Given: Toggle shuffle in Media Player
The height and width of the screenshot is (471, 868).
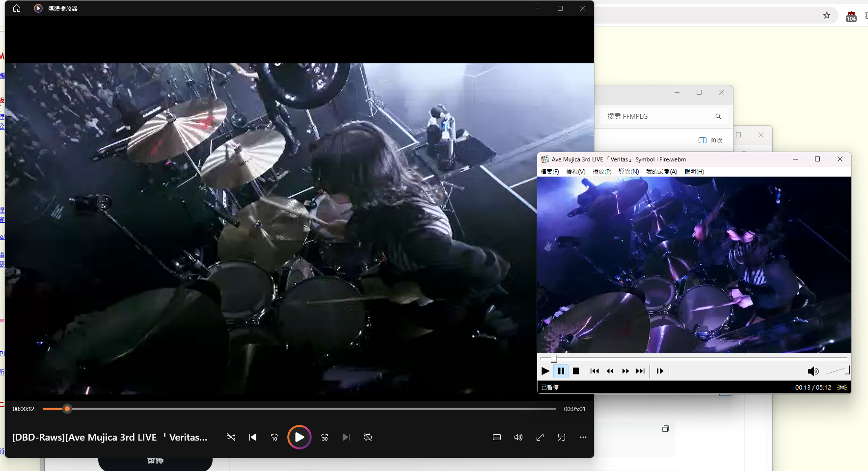Looking at the screenshot, I should click(x=231, y=437).
